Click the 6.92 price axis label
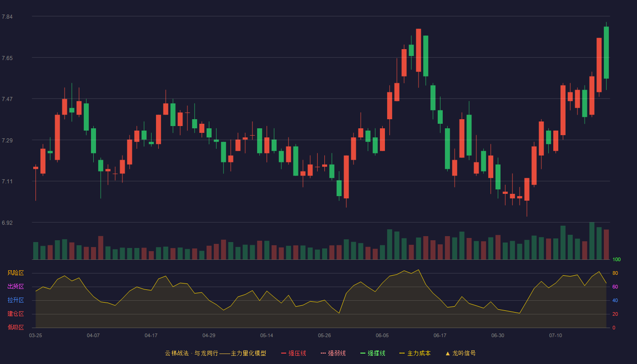The height and width of the screenshot is (364, 637). tap(7, 223)
